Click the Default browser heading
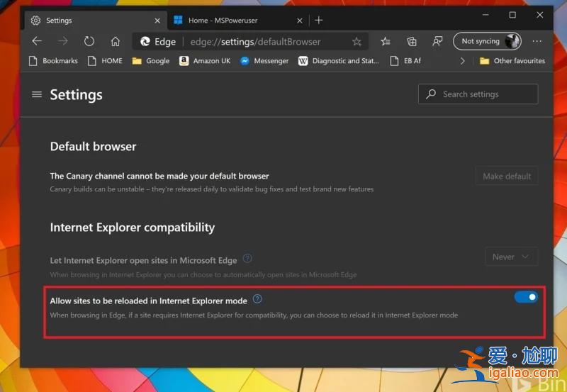 (94, 147)
